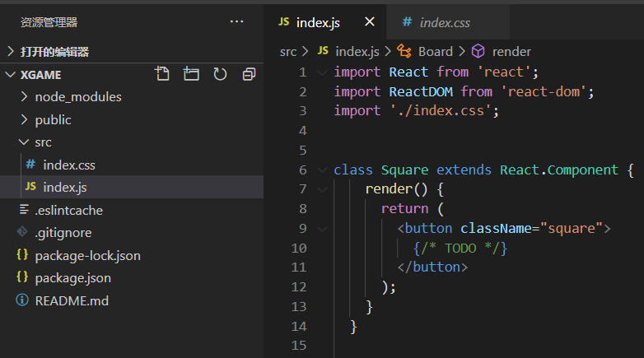Image resolution: width=644 pixels, height=358 pixels.
Task: Click the New File icon in XGAME header
Action: click(161, 74)
